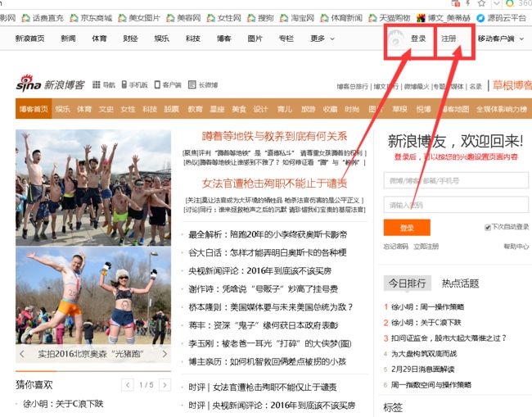Open article 李玉刚：被老爸一耳光

(x=270, y=343)
